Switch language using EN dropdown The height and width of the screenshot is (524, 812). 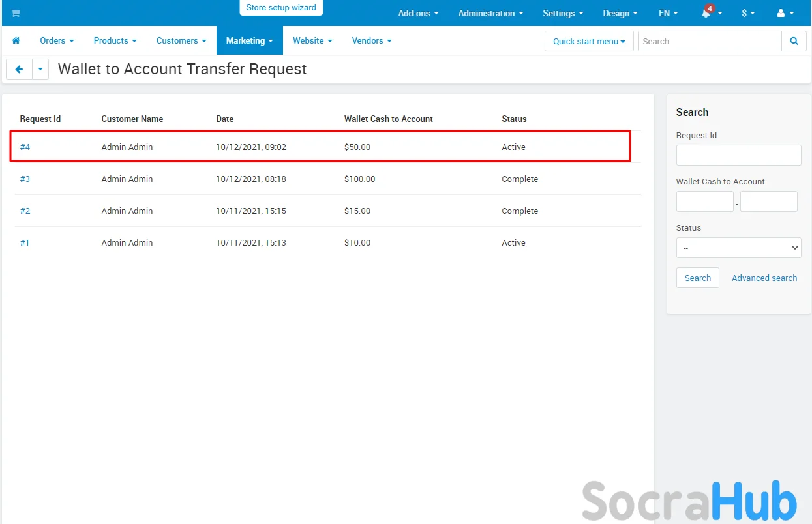point(668,13)
